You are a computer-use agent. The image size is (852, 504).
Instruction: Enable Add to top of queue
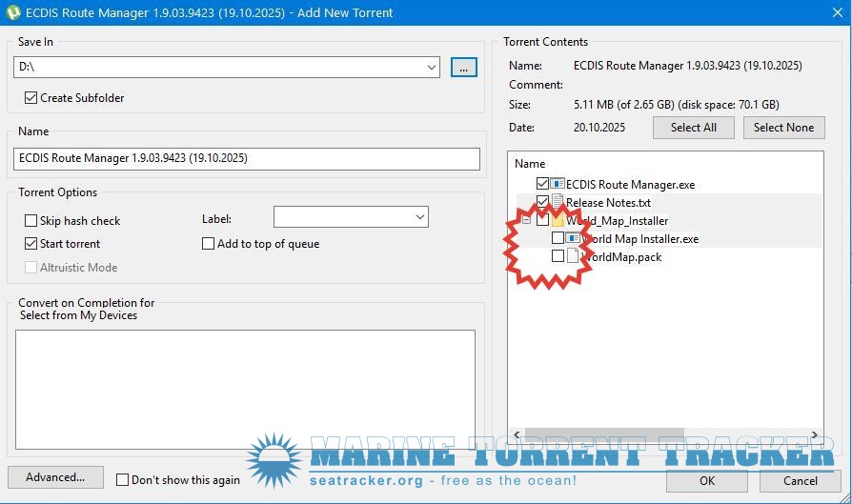pyautogui.click(x=208, y=244)
